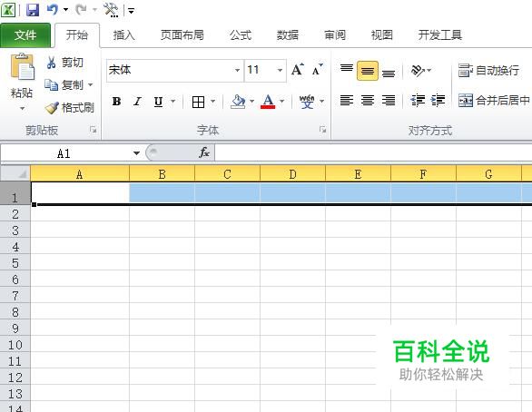
Task: Toggle Center text alignment
Action: pyautogui.click(x=368, y=101)
